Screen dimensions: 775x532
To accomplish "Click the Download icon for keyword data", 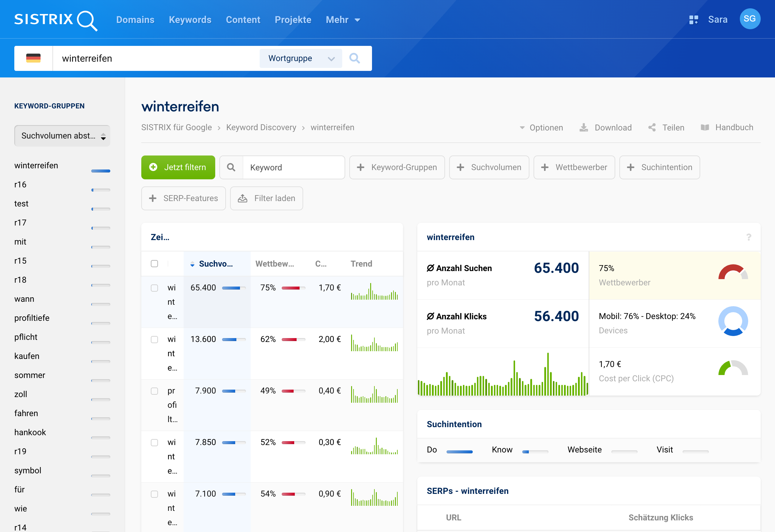I will pos(584,127).
